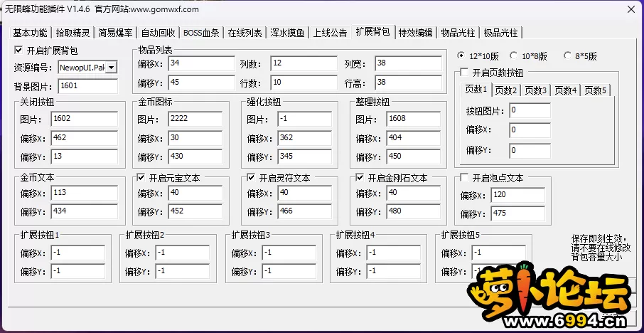Enable the 开启页数按钮 checkbox
644x333 pixels.
pyautogui.click(x=464, y=73)
